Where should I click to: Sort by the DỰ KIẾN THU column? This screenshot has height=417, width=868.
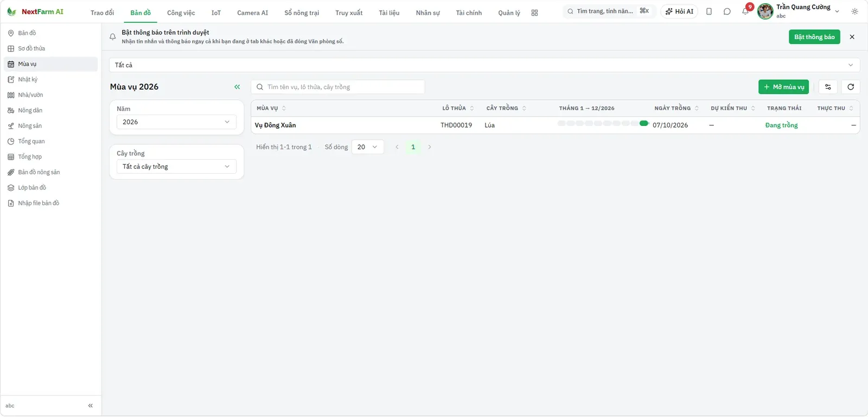733,108
